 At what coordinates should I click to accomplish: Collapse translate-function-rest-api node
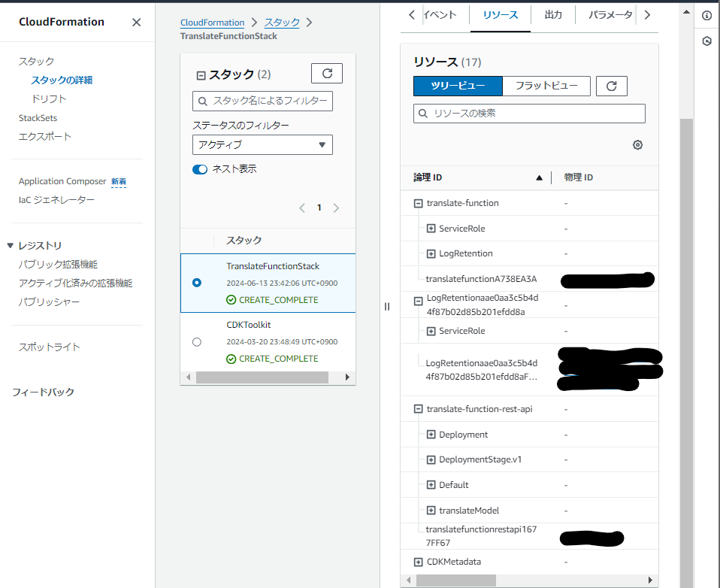point(418,409)
